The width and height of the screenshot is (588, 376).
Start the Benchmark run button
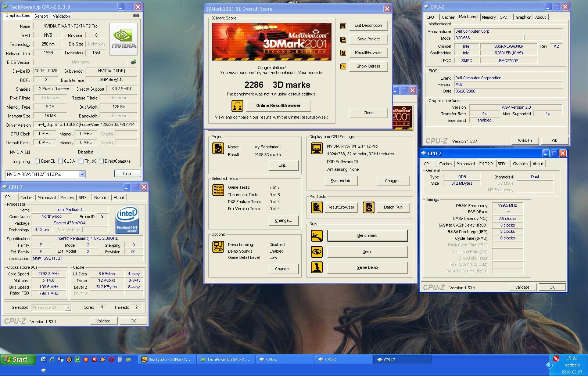coord(367,236)
